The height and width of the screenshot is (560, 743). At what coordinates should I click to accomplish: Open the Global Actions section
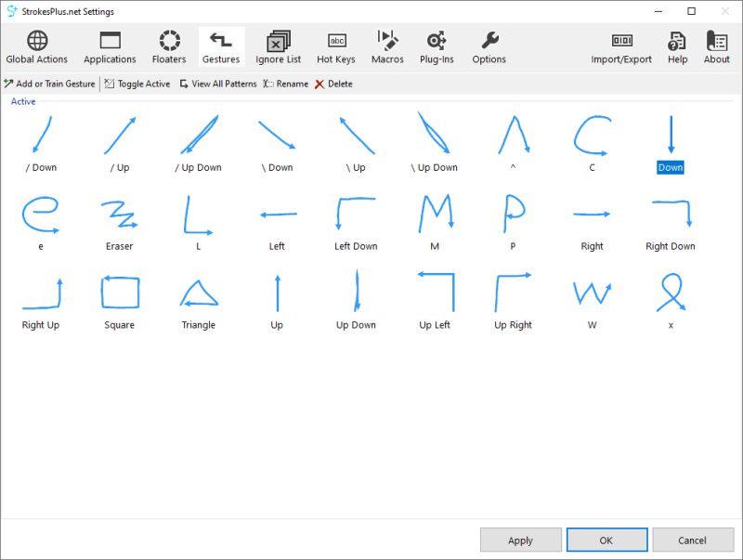pyautogui.click(x=37, y=47)
